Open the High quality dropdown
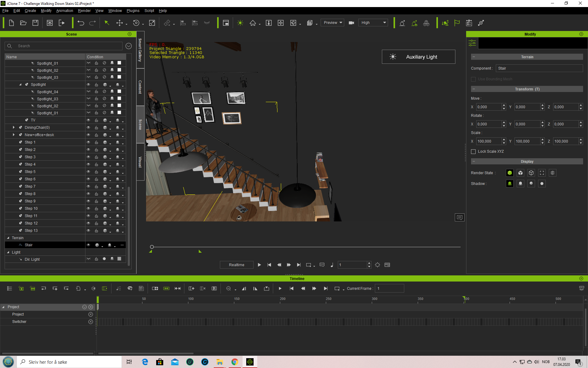Image resolution: width=588 pixels, height=368 pixels. point(373,23)
